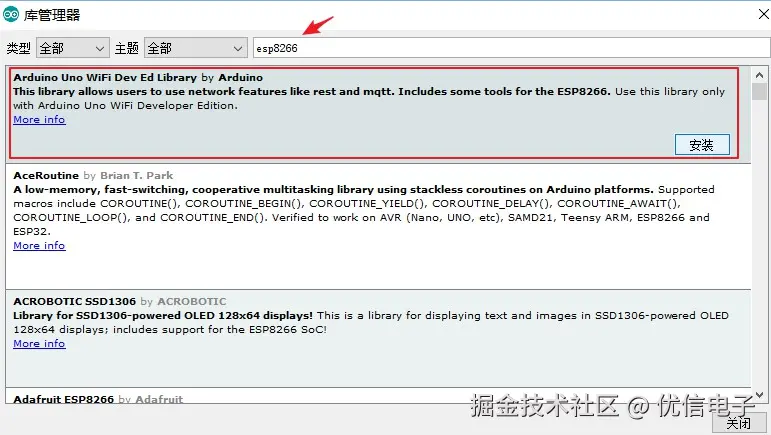This screenshot has height=435, width=771.
Task: Open More info link for Arduino Uno WiFi
Action: coord(39,120)
